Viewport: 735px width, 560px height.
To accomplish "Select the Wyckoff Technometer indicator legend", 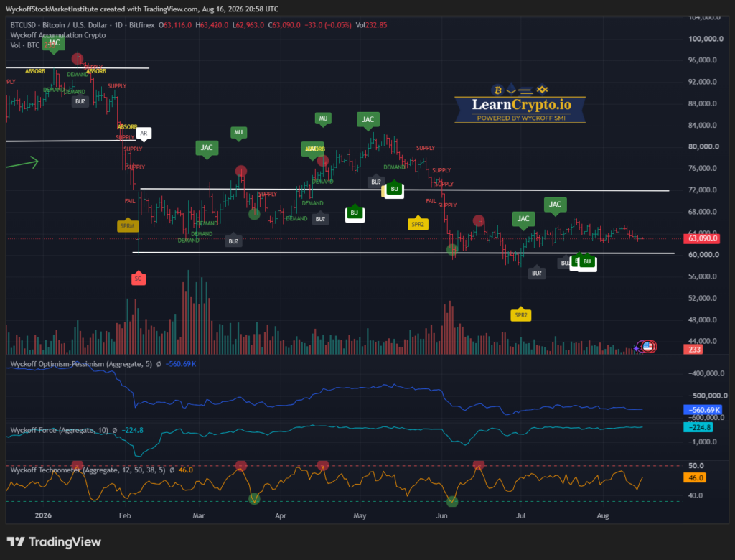I will [88, 470].
